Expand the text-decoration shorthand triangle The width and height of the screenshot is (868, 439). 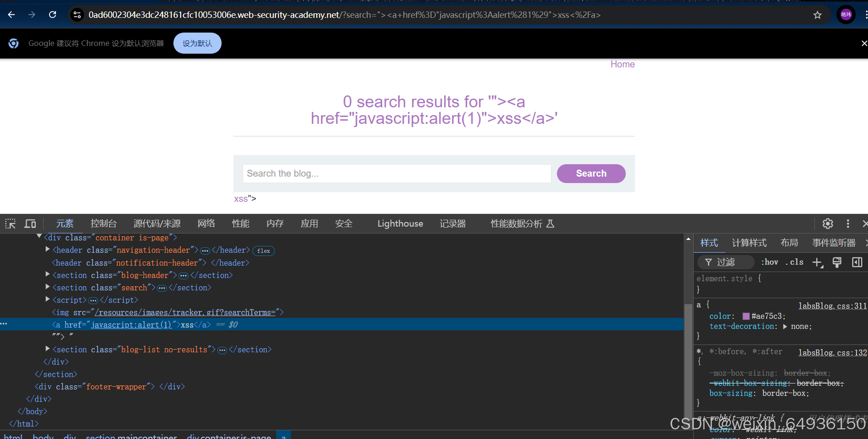[x=785, y=327]
